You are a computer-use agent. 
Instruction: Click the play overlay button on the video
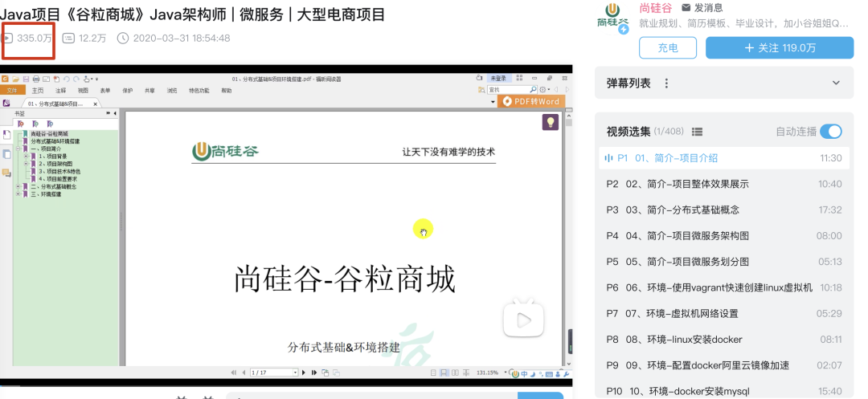[523, 318]
